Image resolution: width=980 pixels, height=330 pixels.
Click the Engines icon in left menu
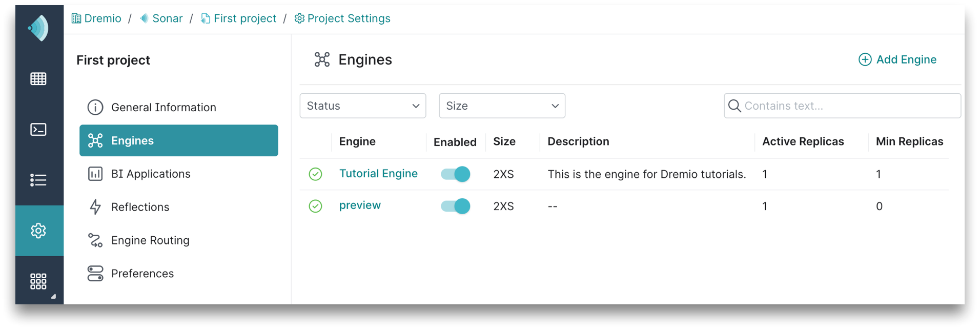(x=95, y=140)
